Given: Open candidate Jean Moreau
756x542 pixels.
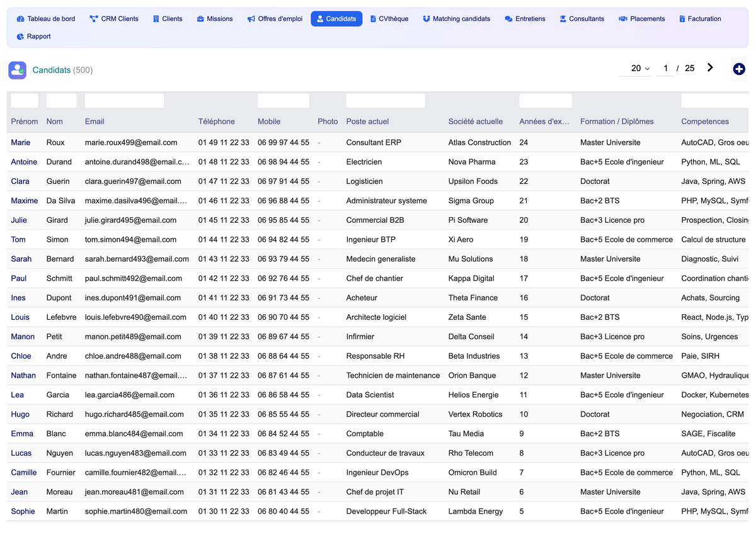Looking at the screenshot, I should (20, 492).
